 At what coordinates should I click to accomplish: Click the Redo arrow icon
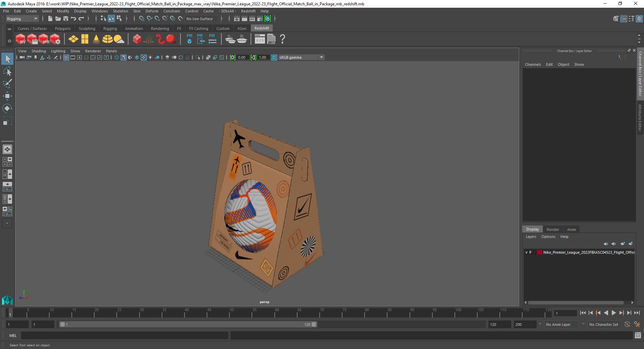point(81,19)
